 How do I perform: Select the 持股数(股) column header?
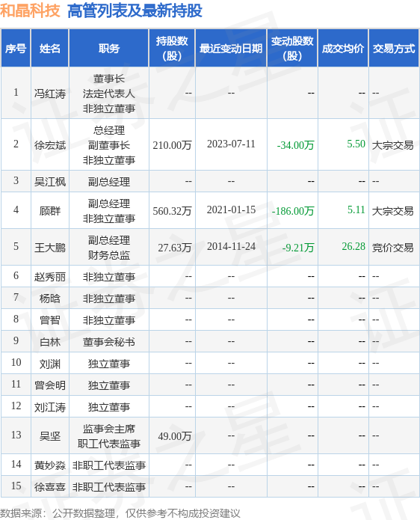coord(172,49)
